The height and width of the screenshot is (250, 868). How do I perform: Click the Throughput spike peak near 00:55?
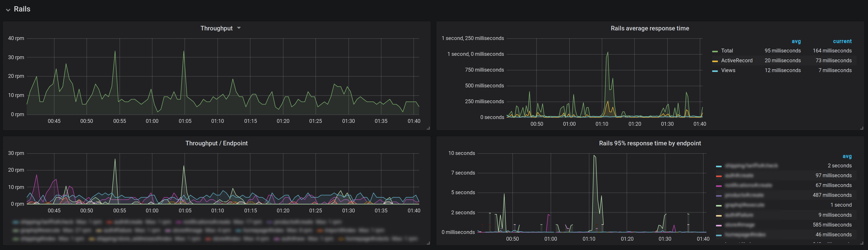point(115,51)
